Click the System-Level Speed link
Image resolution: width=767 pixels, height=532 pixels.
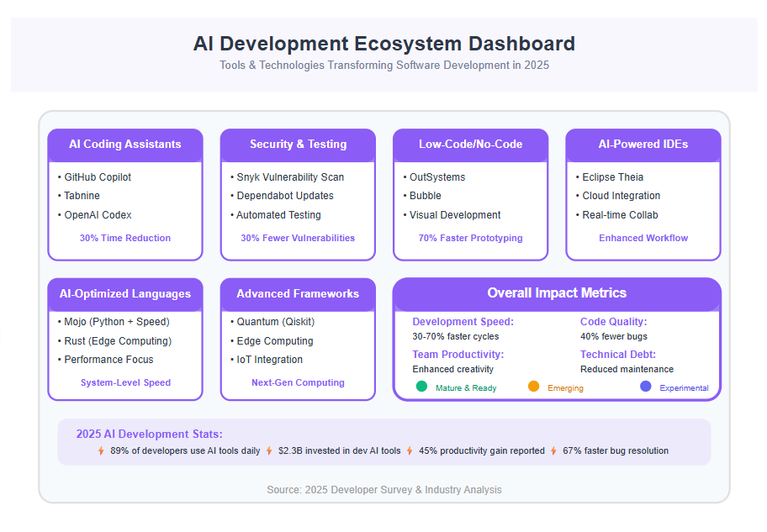pos(125,383)
